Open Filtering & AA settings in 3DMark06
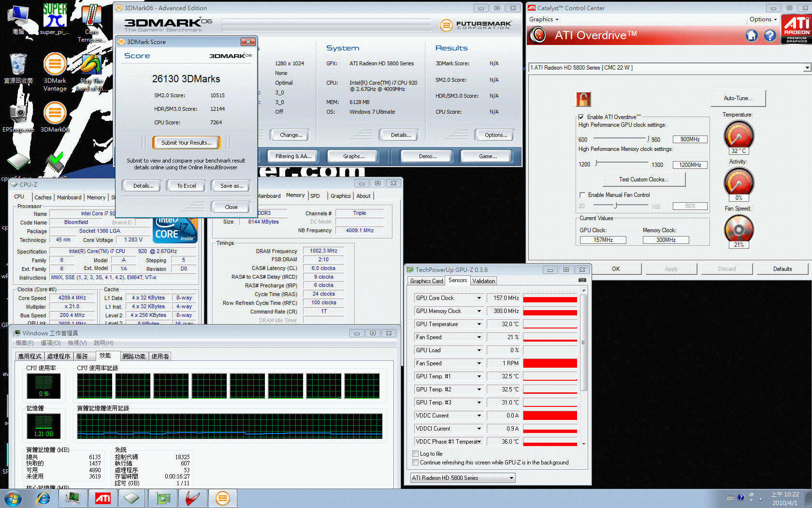Image resolution: width=812 pixels, height=508 pixels. [293, 156]
